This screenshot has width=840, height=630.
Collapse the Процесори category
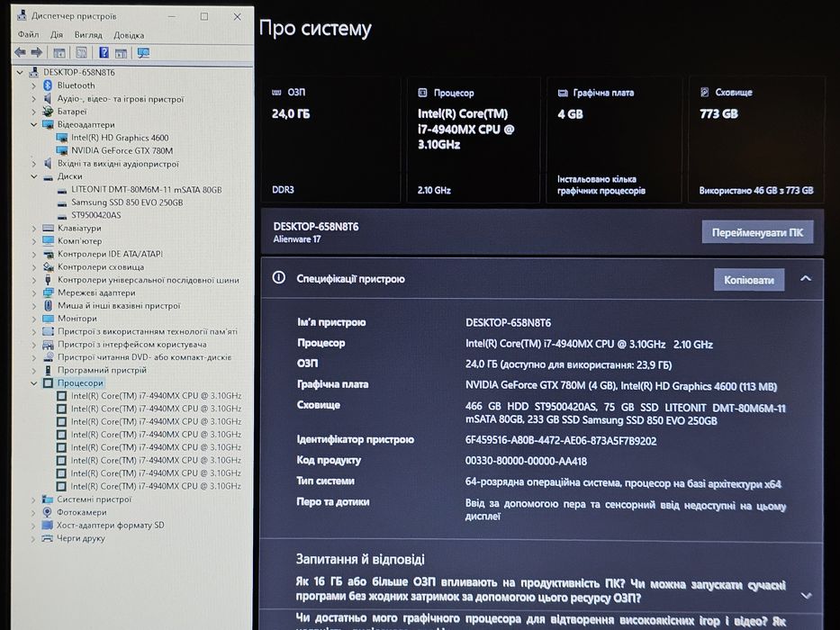coord(33,383)
